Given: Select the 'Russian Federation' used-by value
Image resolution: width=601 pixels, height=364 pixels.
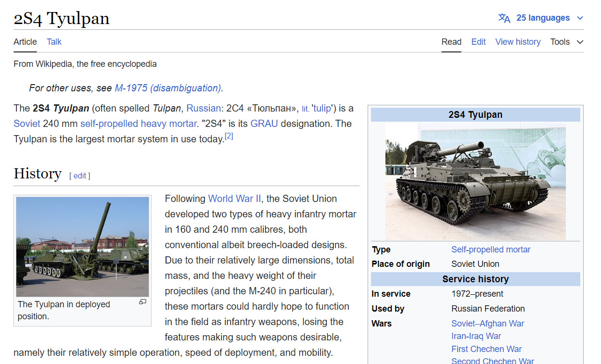Looking at the screenshot, I should [488, 309].
